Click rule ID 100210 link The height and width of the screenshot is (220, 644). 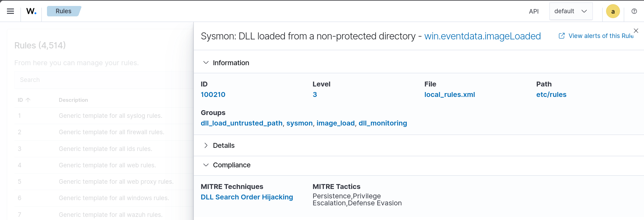(213, 94)
